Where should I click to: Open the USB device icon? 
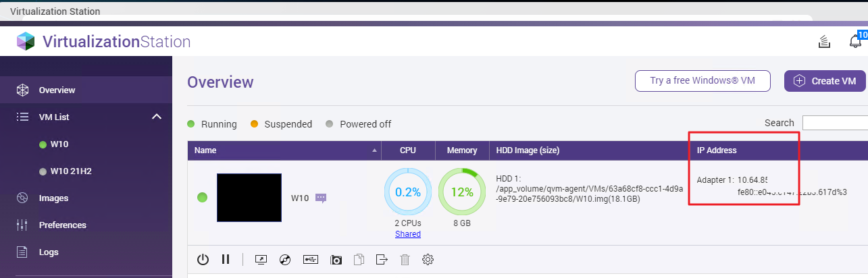click(x=310, y=259)
